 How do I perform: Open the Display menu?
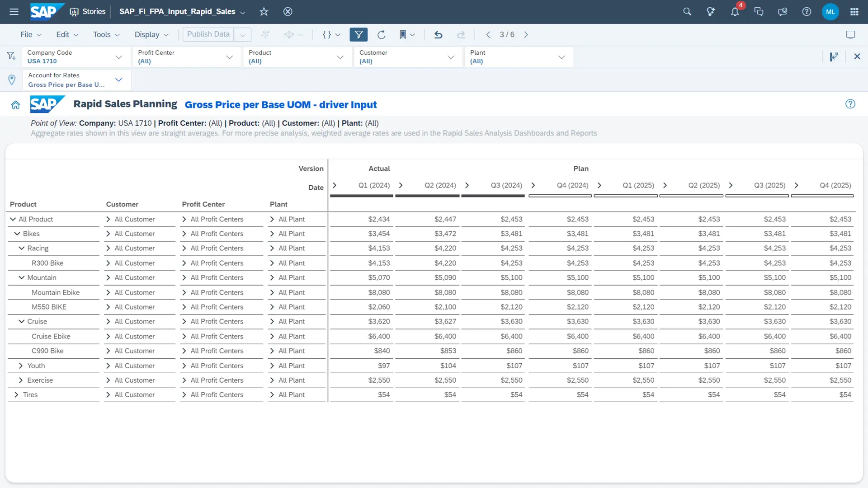[x=151, y=35]
